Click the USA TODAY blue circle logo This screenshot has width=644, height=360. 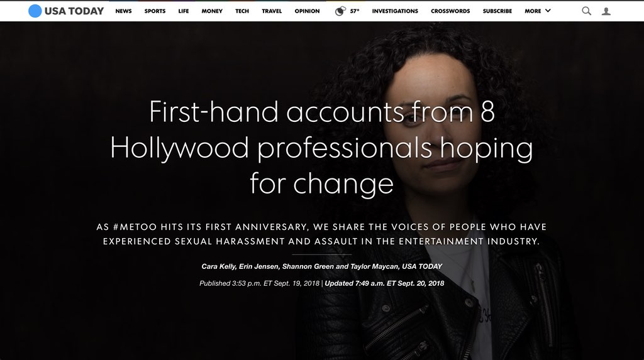pyautogui.click(x=35, y=11)
